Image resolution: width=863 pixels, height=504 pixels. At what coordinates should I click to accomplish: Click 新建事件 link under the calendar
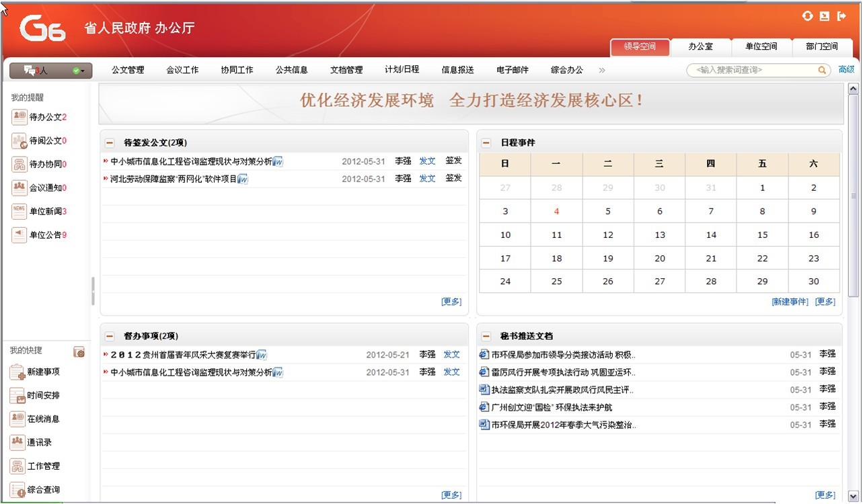point(790,302)
